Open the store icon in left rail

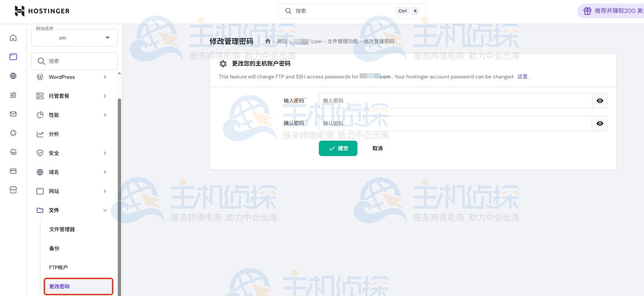click(13, 190)
